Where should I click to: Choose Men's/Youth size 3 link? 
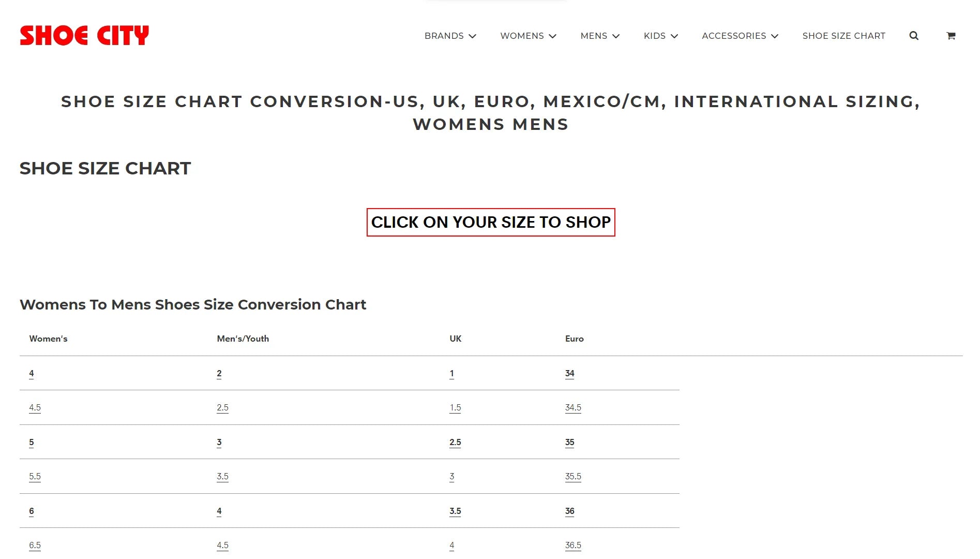(x=219, y=442)
